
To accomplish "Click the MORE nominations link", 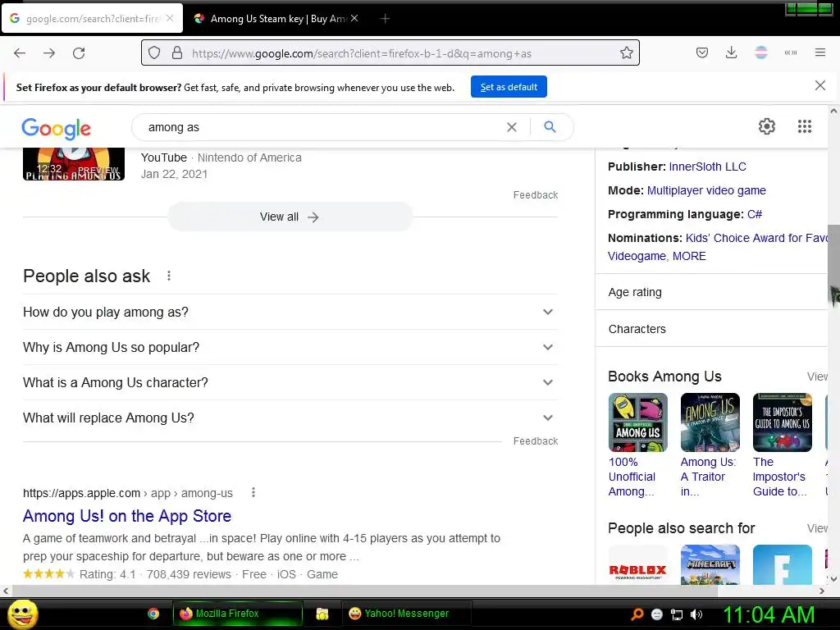I will coord(689,256).
